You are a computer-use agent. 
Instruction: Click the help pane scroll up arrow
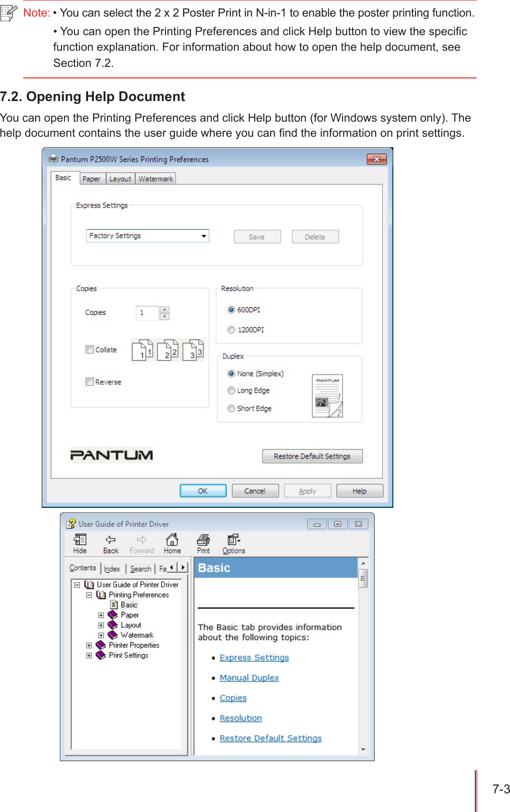(x=363, y=563)
